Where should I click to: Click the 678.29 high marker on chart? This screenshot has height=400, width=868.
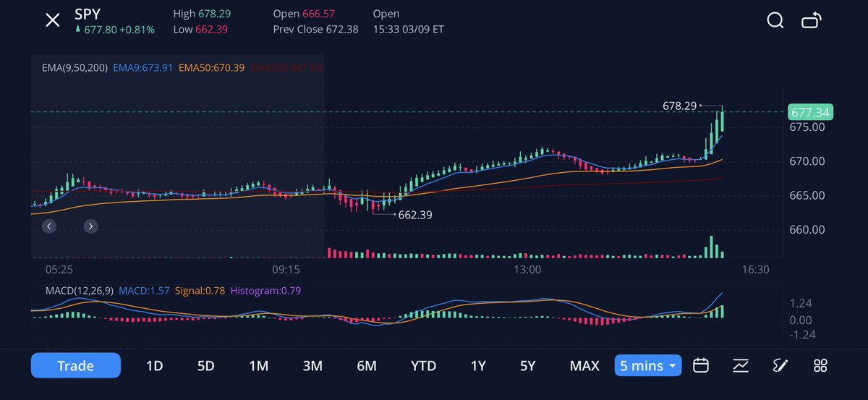click(679, 106)
